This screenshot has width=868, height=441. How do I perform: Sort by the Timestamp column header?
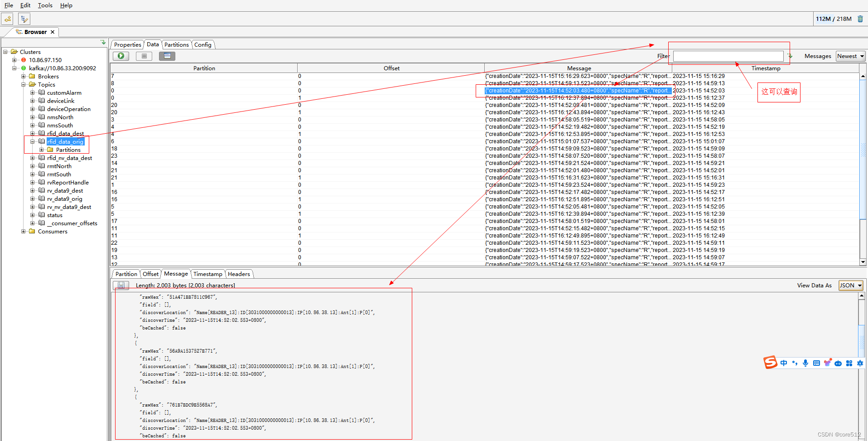(766, 68)
